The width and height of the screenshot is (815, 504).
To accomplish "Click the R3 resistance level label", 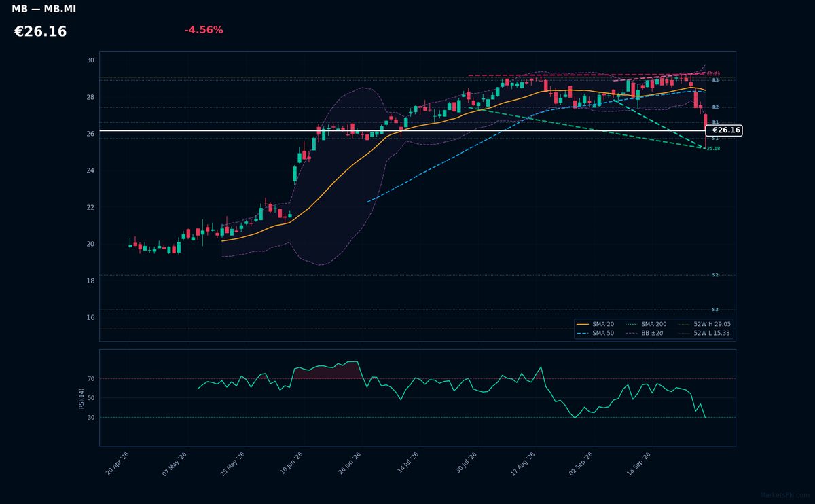I will pos(715,80).
